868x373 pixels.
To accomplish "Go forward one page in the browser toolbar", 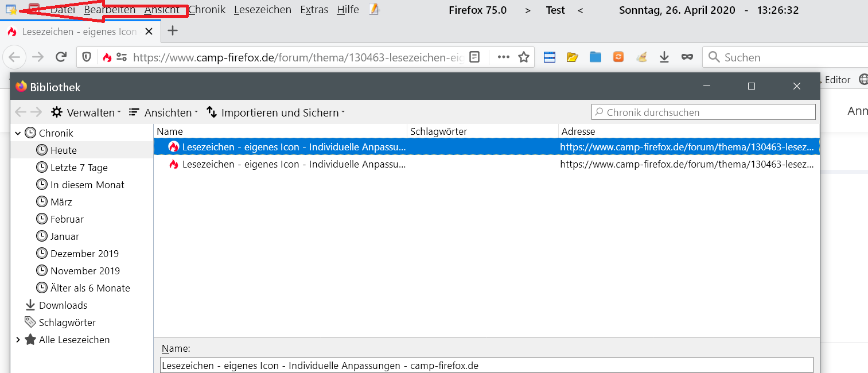I will (38, 57).
